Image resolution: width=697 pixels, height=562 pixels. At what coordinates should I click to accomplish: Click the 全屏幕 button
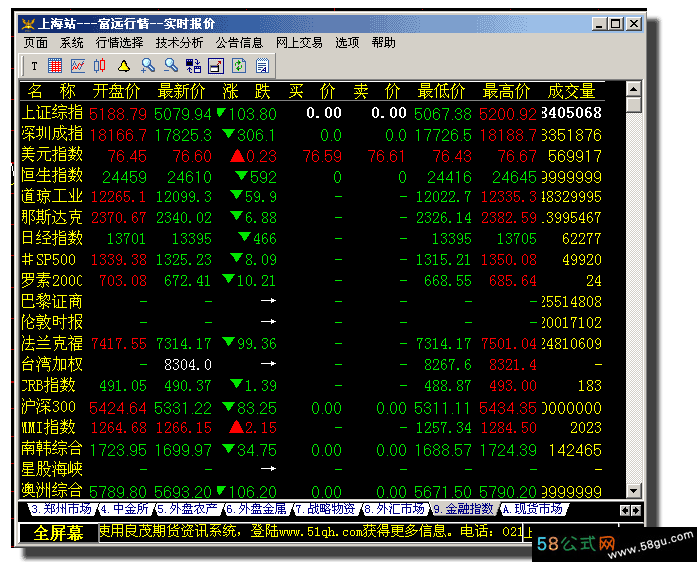click(x=58, y=533)
